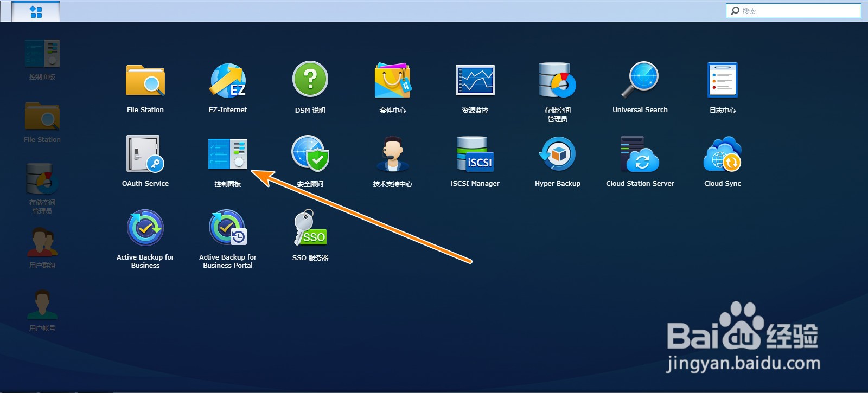Launch Active Backup for Business
868x393 pixels.
click(x=145, y=228)
